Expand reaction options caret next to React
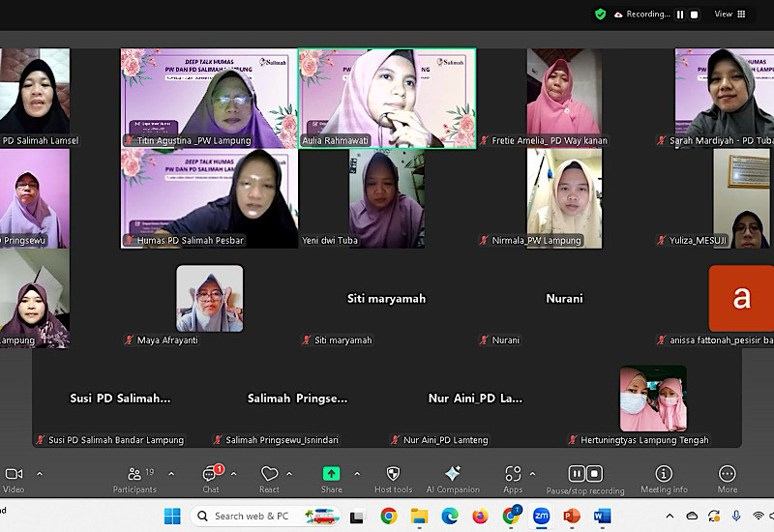The height and width of the screenshot is (532, 774). 289,474
